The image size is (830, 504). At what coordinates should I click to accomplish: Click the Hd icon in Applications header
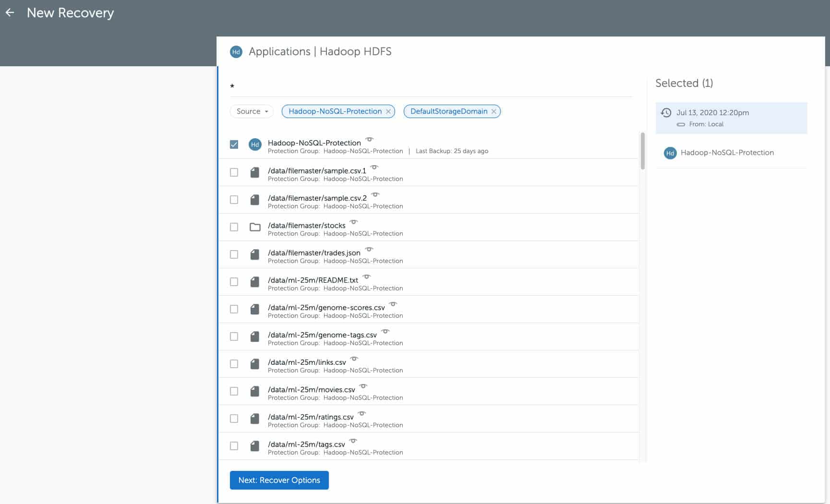point(236,52)
